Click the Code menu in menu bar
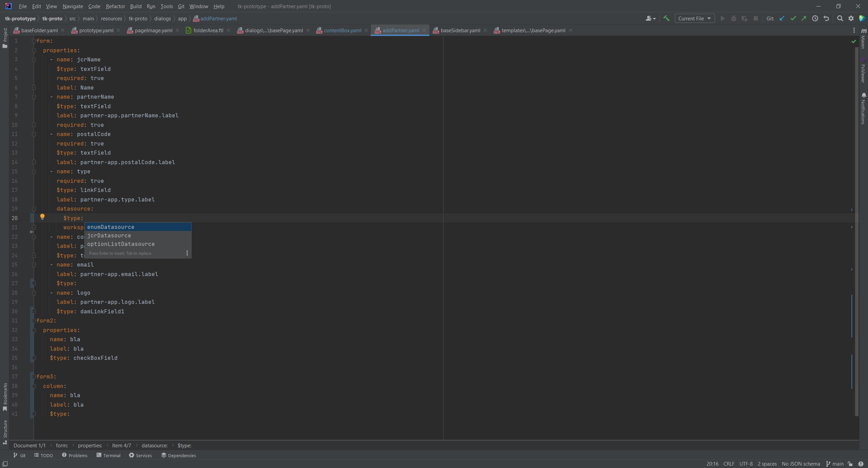 [x=94, y=6]
